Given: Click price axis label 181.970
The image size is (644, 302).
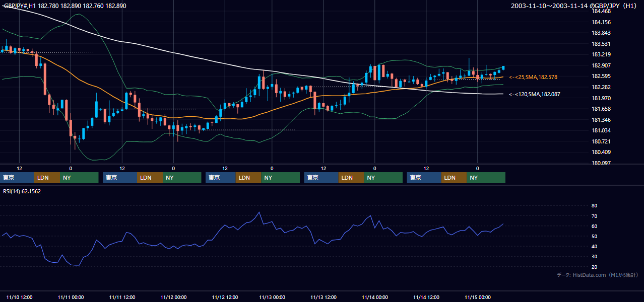Looking at the screenshot, I should 602,98.
